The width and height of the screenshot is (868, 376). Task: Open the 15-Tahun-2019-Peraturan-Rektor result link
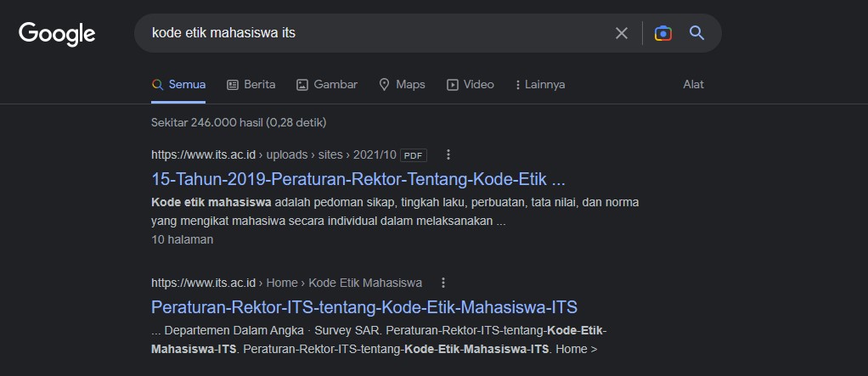click(358, 180)
